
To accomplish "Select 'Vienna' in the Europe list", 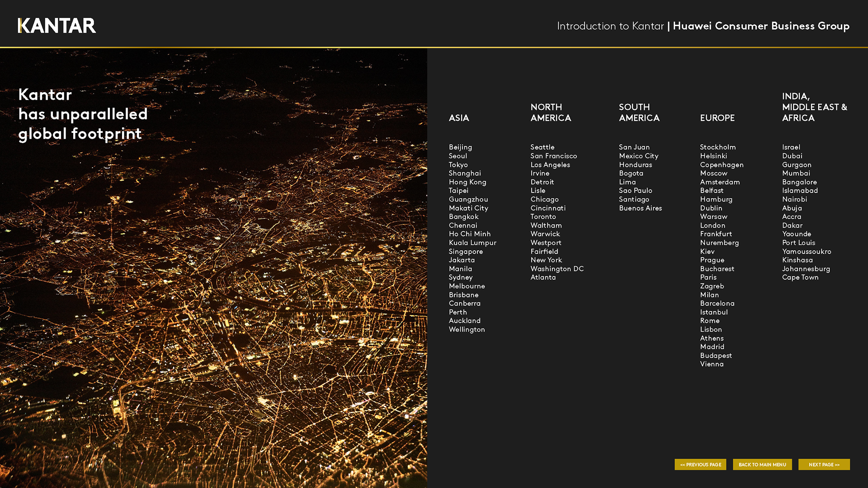I will [712, 364].
